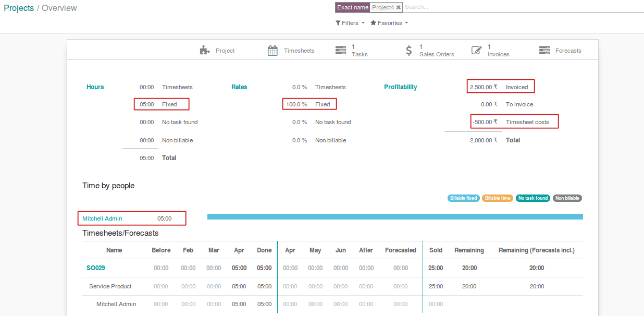Click the Non billable legend badge

click(x=567, y=198)
